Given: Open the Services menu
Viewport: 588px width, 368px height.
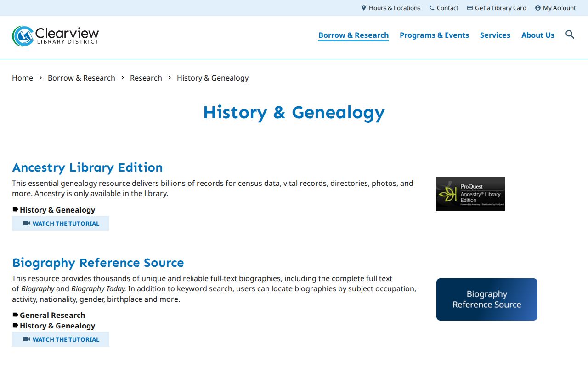Looking at the screenshot, I should (495, 35).
